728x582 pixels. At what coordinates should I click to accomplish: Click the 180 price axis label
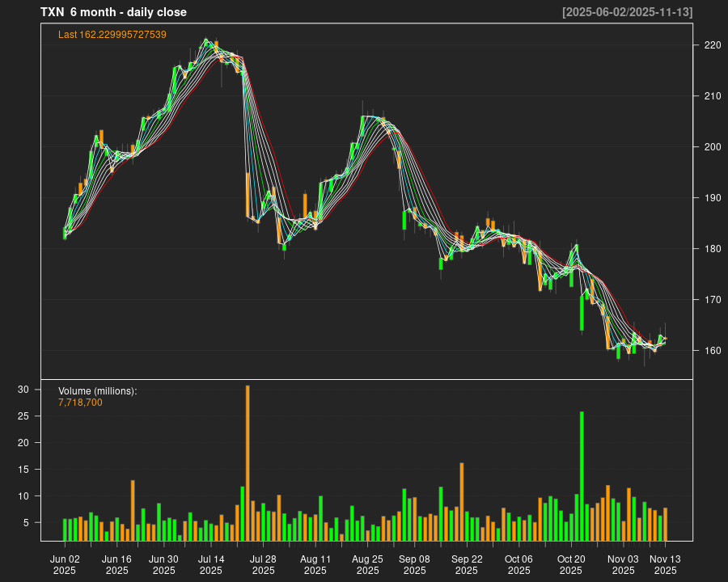coord(712,249)
